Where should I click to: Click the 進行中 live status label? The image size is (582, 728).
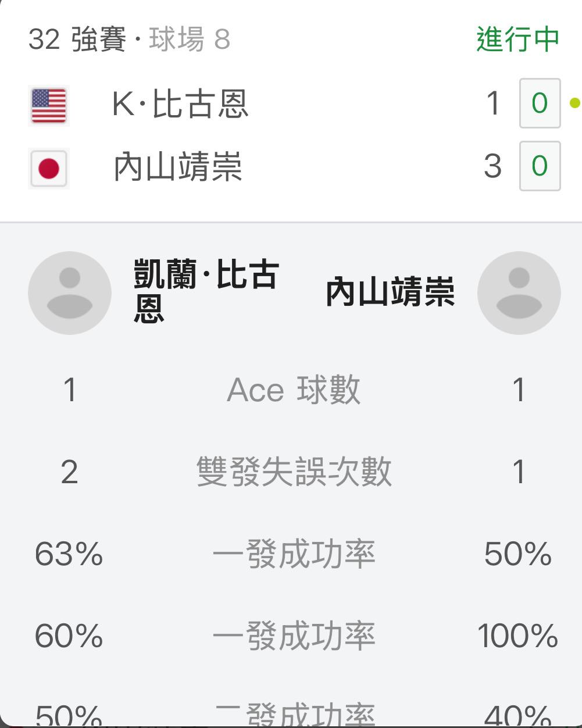tap(517, 40)
